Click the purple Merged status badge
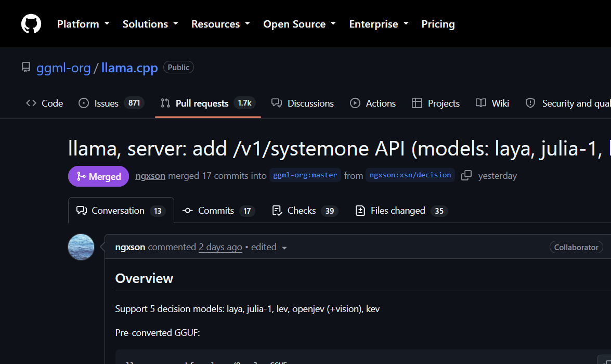611x364 pixels. click(99, 177)
